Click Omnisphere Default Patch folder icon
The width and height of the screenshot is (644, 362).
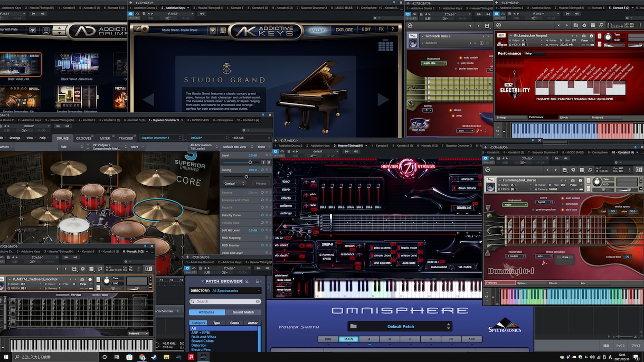tap(354, 326)
